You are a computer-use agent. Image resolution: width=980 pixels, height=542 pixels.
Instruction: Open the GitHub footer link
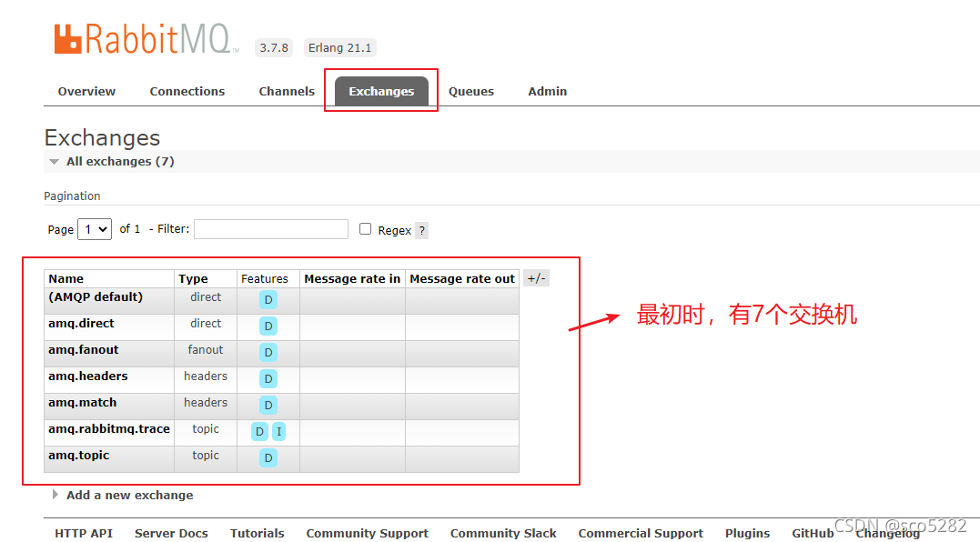click(813, 533)
